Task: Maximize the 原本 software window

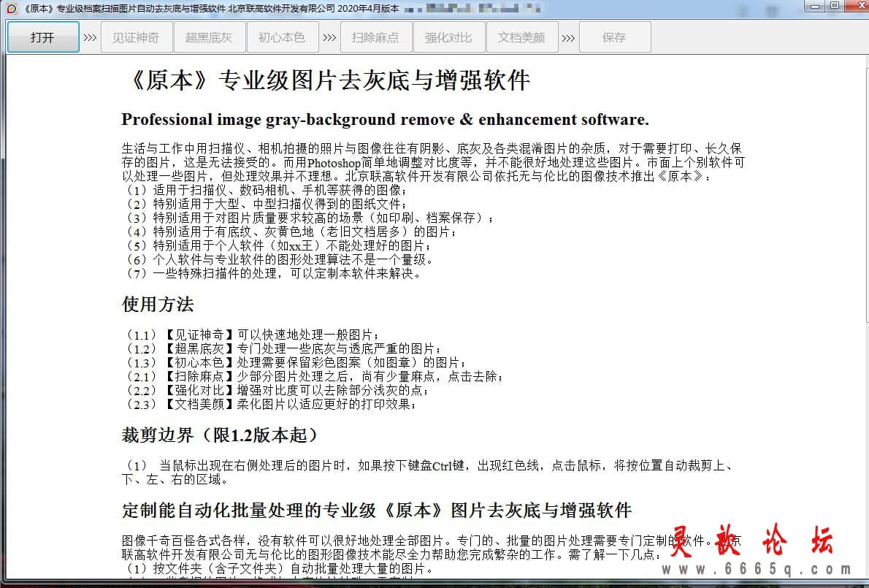Action: click(x=835, y=7)
